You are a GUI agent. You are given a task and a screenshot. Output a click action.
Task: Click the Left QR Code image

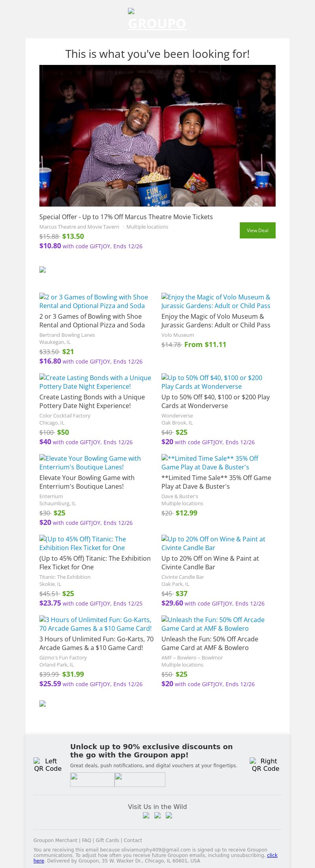pyautogui.click(x=48, y=765)
